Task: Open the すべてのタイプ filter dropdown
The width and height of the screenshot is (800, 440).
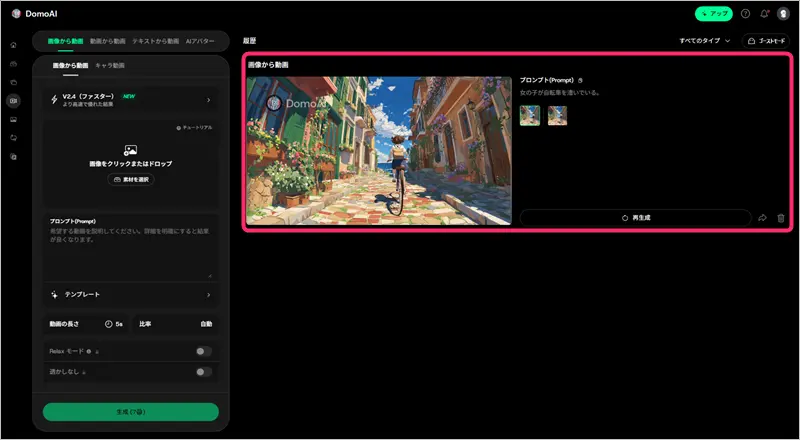Action: coord(704,41)
